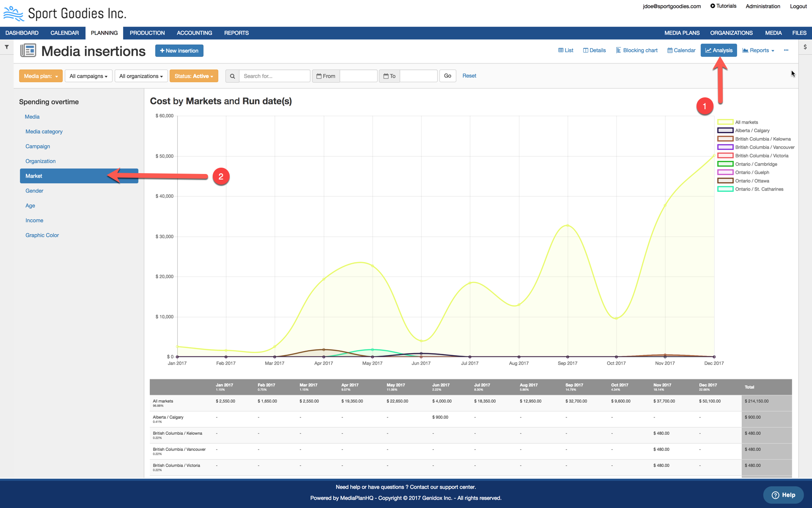
Task: Click the New insertion button
Action: (179, 51)
